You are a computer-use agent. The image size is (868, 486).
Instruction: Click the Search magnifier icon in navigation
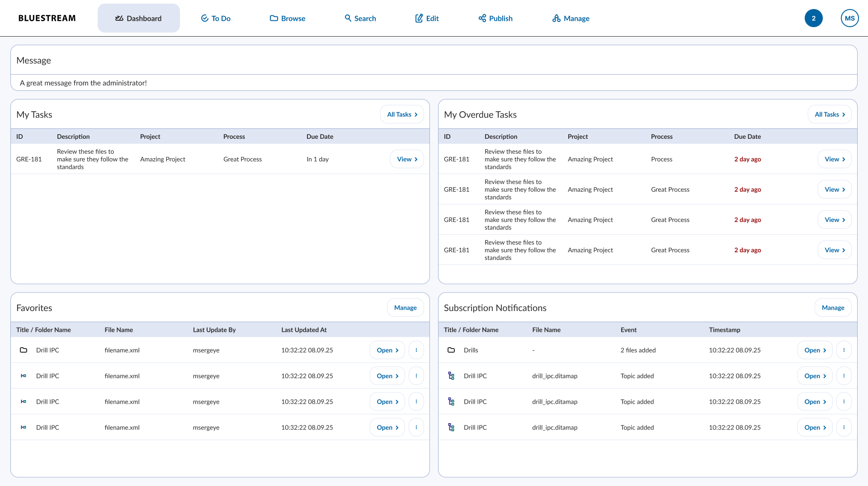(348, 18)
